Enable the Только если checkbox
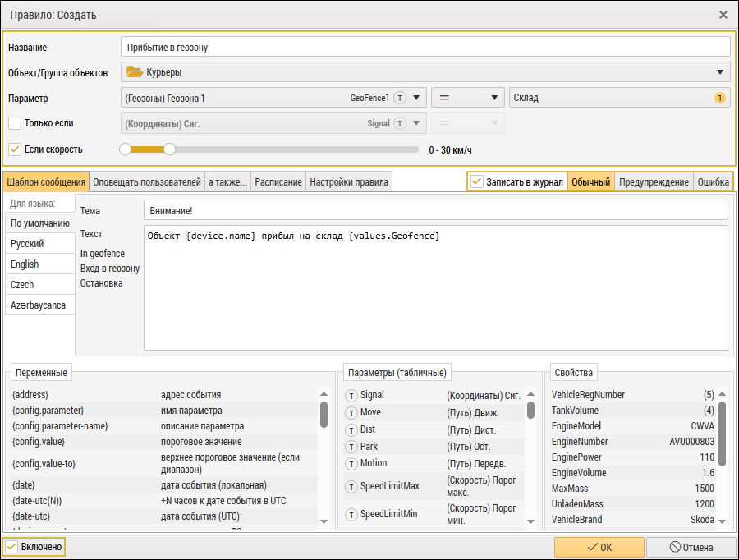The height and width of the screenshot is (560, 739). point(15,123)
